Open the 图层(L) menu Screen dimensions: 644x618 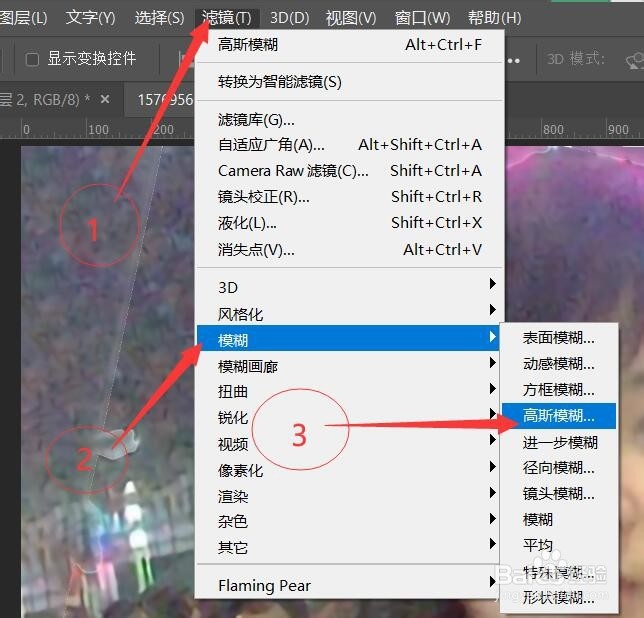[23, 18]
